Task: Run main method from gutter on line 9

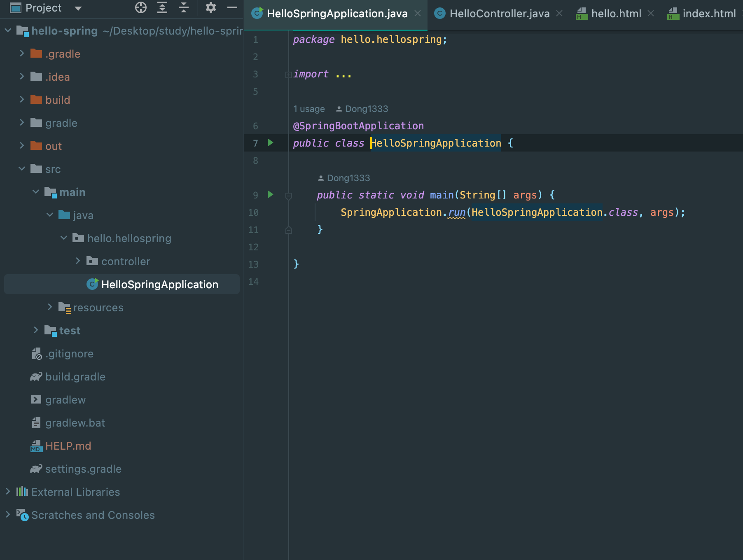Action: tap(270, 195)
